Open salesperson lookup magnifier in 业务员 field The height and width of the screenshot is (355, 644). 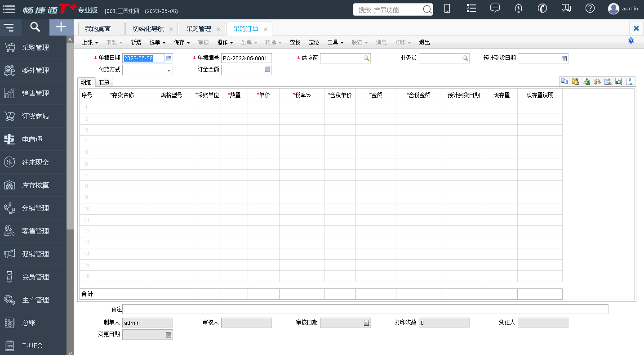465,58
